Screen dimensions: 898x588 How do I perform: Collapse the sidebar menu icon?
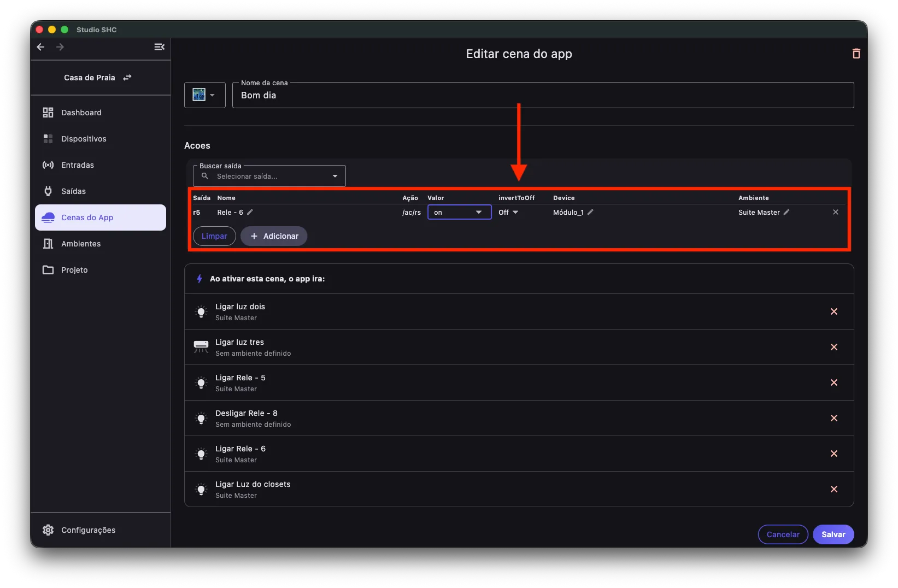click(160, 47)
